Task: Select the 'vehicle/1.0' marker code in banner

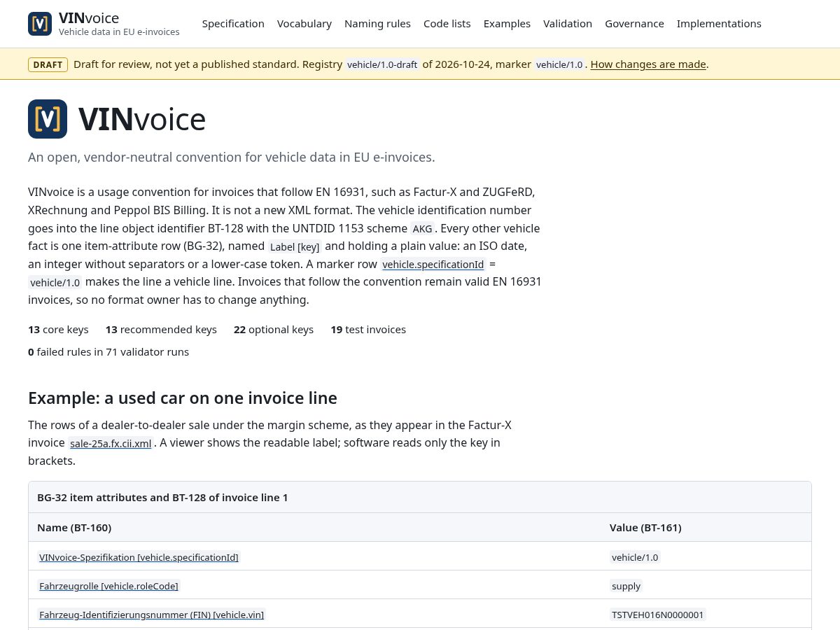Action: click(x=559, y=64)
